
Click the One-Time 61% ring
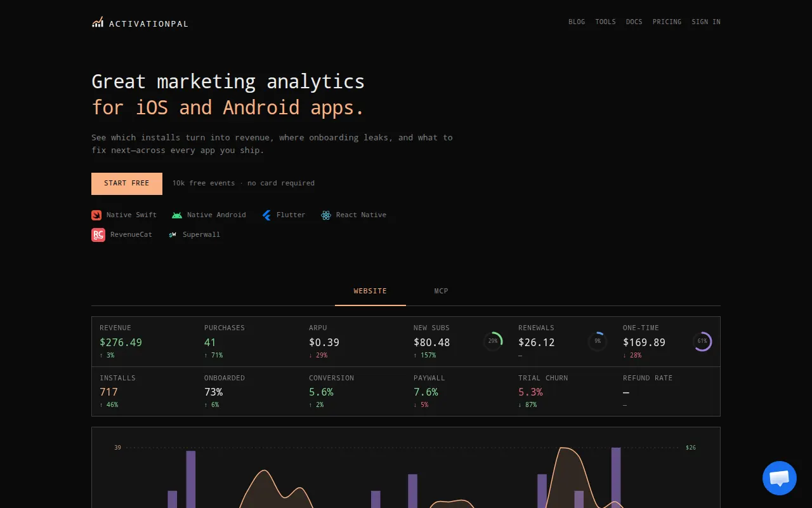[x=702, y=342]
